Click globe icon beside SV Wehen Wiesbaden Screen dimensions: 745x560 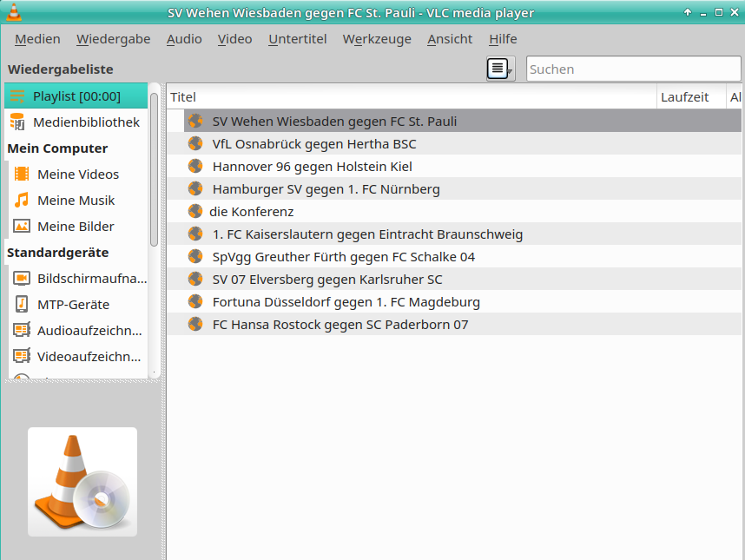click(x=195, y=121)
